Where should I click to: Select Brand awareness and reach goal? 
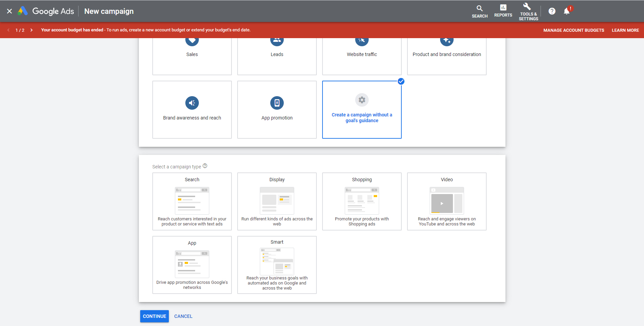tap(192, 110)
